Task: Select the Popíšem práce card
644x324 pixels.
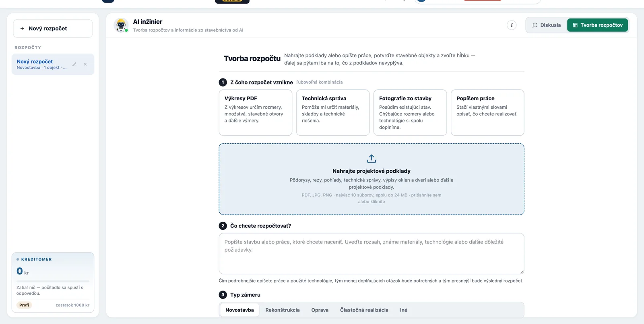Action: [487, 113]
